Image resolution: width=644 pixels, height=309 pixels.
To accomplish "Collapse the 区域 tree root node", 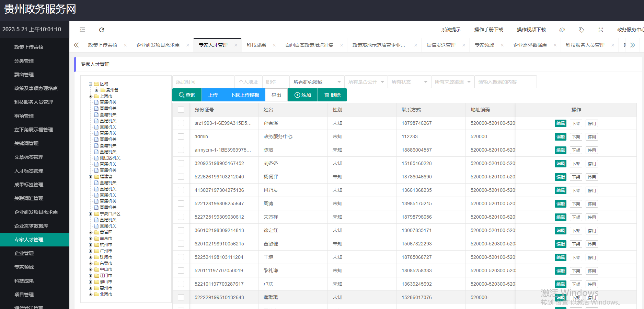I will pos(91,84).
